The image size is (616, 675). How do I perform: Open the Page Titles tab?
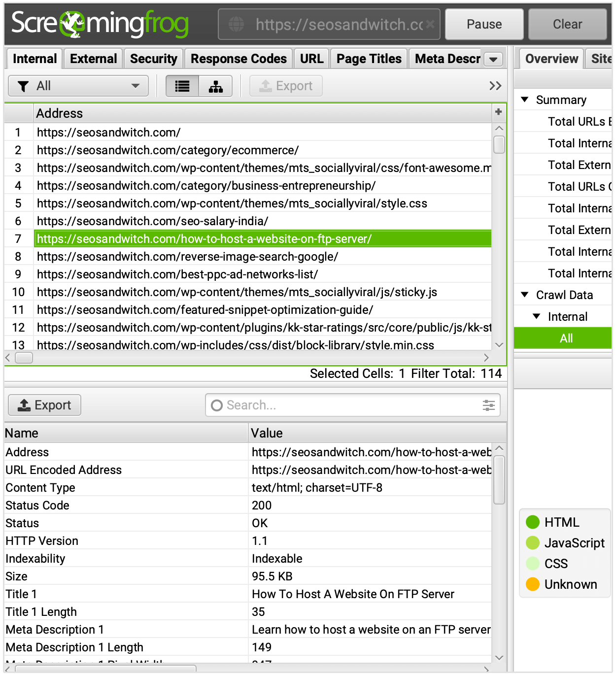pyautogui.click(x=369, y=59)
